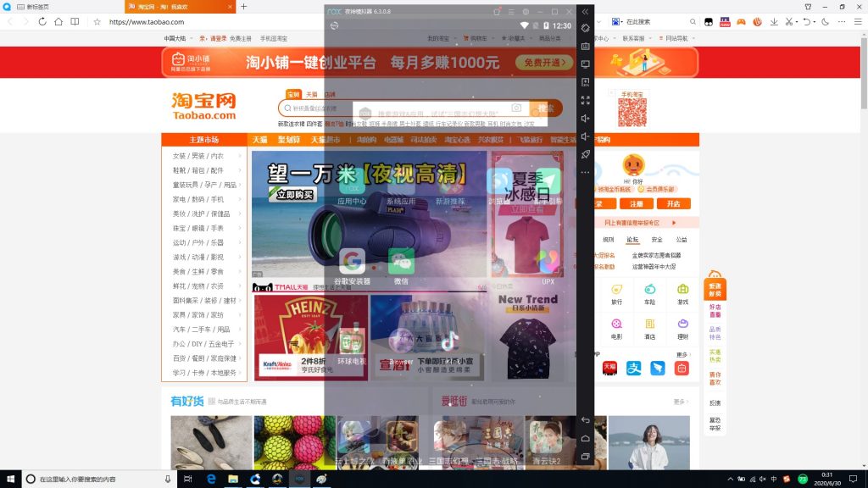
Task: Click the Heinz ketchup ad thumbnail
Action: pos(311,337)
